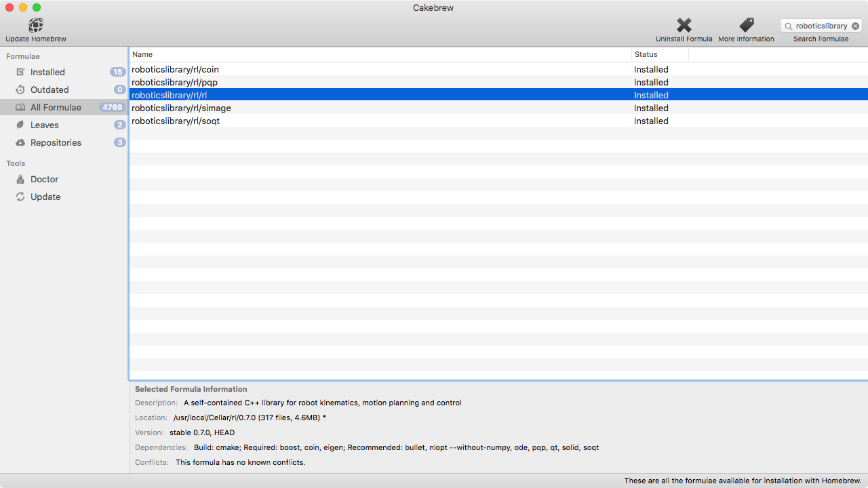The image size is (868, 488).
Task: Click the All Formulae count badge 4769
Action: 113,107
